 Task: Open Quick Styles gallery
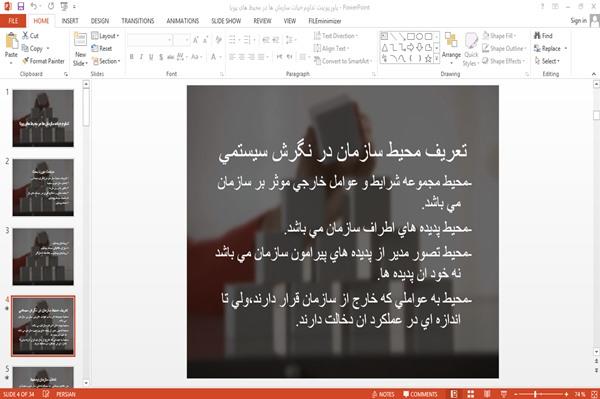471,50
